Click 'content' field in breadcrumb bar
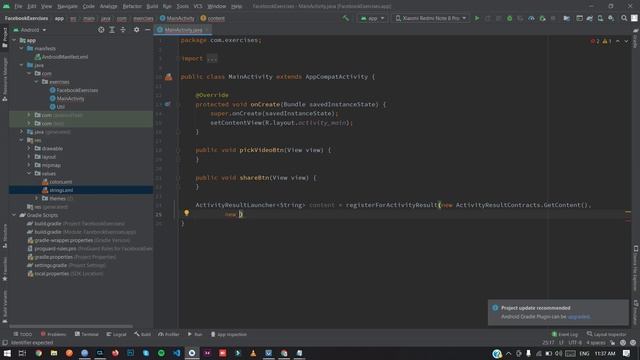This screenshot has height=360, width=640. pyautogui.click(x=213, y=18)
